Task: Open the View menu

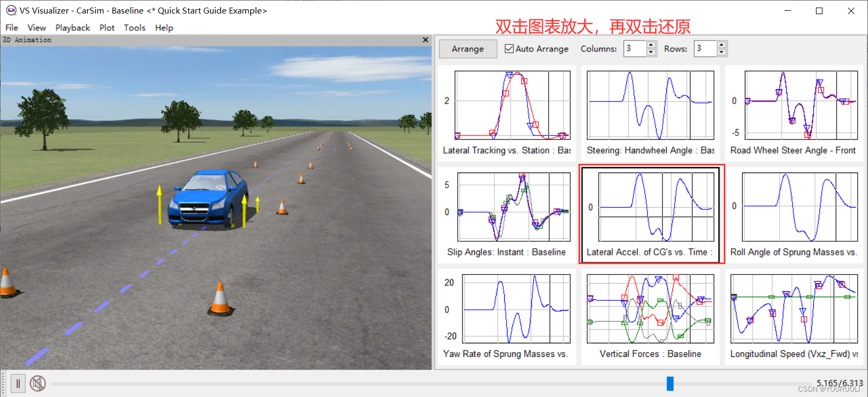Action: 37,28
